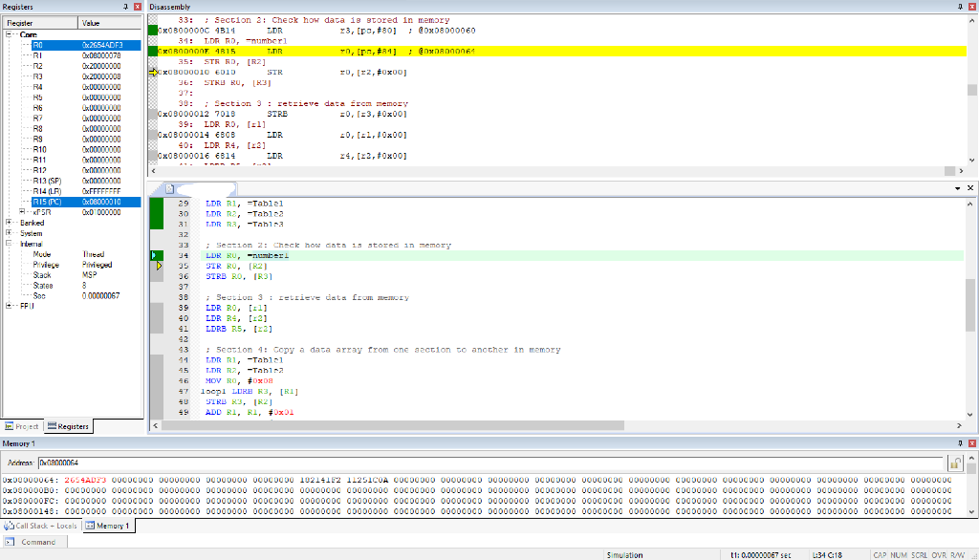This screenshot has width=979, height=560.
Task: Select the Registers tab
Action: [x=68, y=426]
